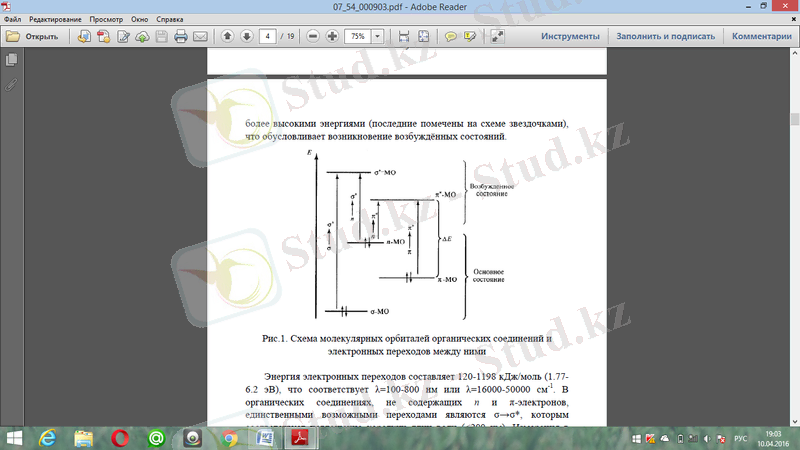Click the send by email envelope icon
Viewport: 800px width, 450px height.
pyautogui.click(x=200, y=37)
